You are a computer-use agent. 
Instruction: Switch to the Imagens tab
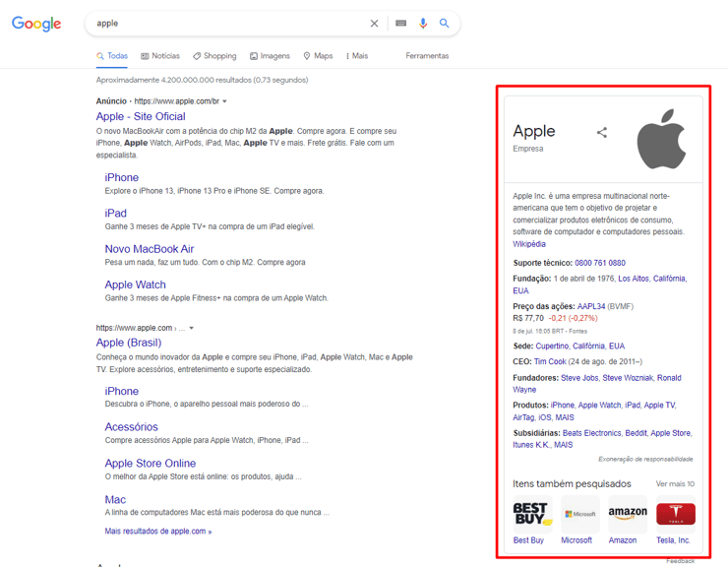(x=270, y=56)
